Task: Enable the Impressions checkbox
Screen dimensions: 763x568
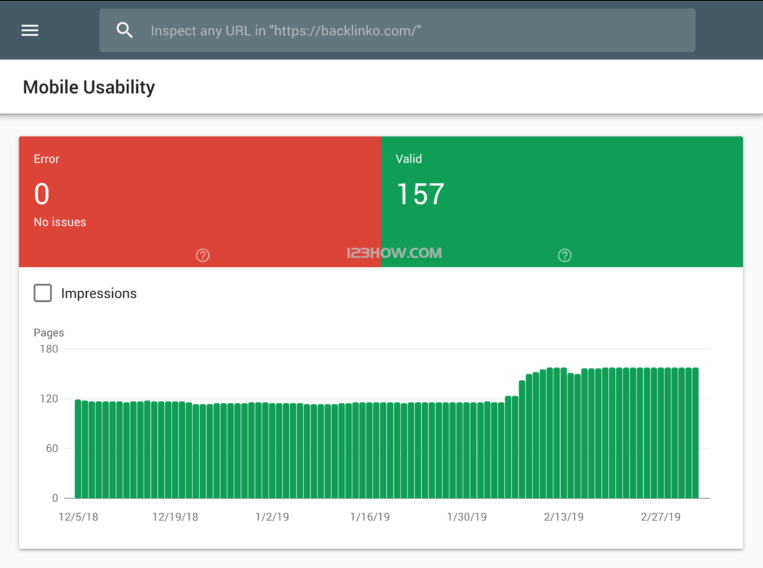Action: coord(43,293)
